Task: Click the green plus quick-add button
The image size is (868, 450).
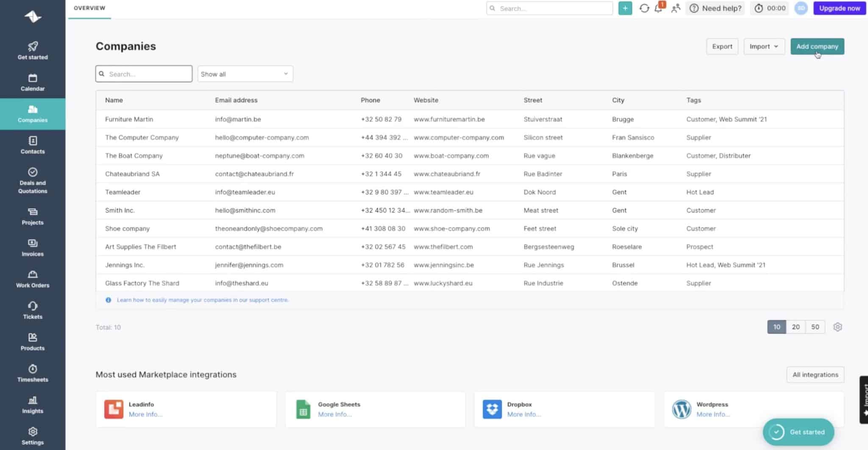Action: coord(625,8)
